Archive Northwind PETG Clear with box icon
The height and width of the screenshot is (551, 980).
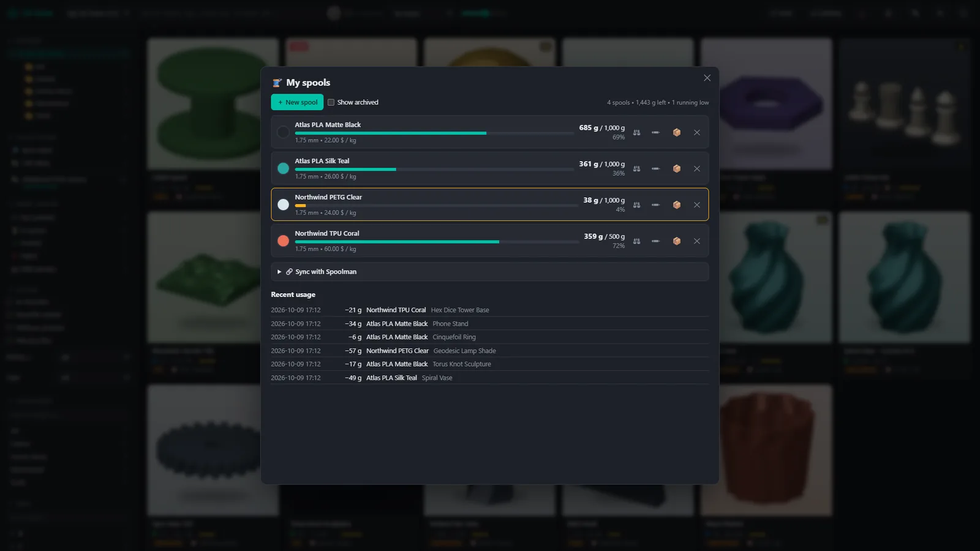click(677, 204)
